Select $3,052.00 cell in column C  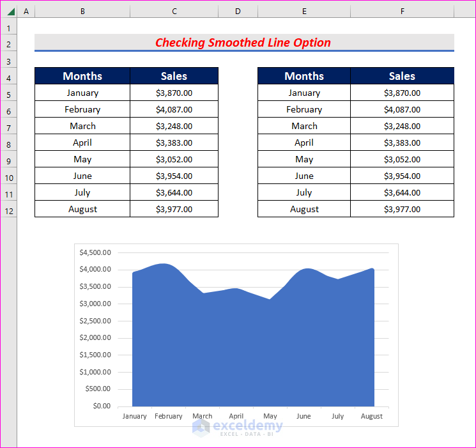tap(174, 159)
